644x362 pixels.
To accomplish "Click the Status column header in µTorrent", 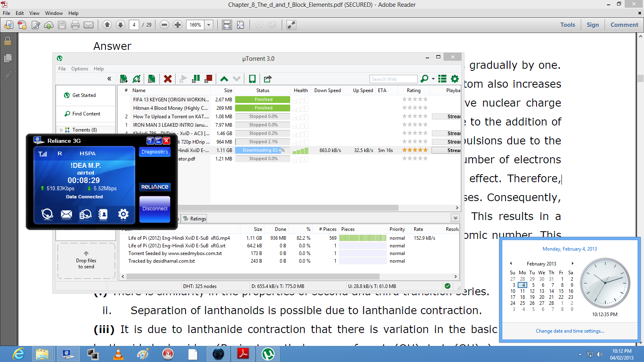I will 263,90.
